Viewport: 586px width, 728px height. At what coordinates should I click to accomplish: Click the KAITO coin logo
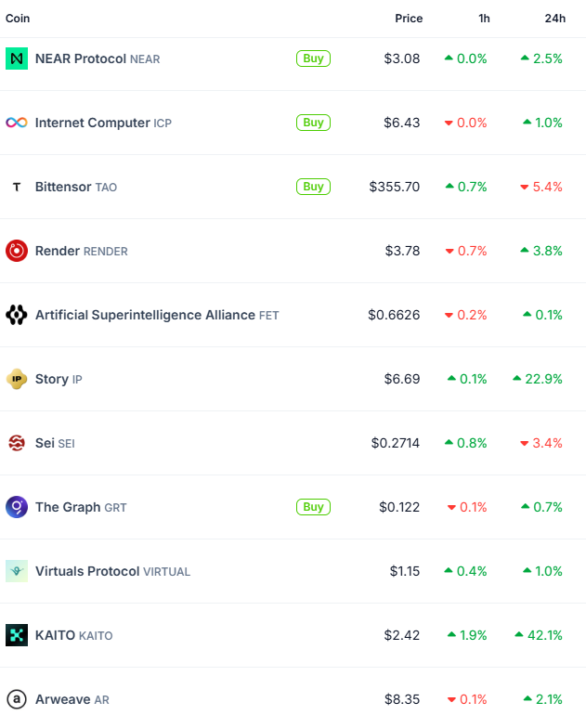17,635
